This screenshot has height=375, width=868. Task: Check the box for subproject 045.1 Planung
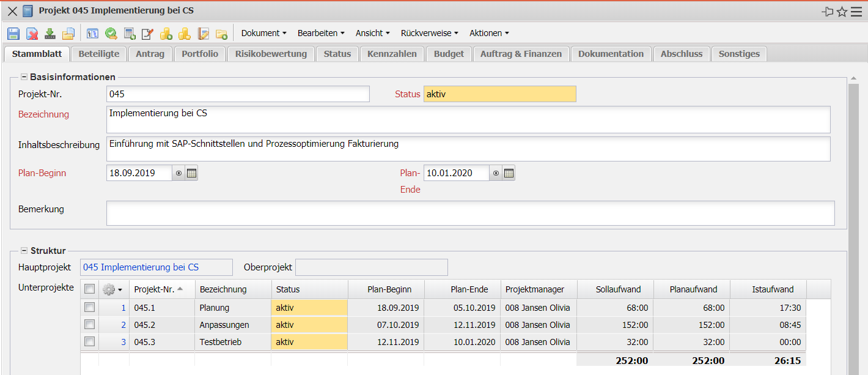click(90, 308)
